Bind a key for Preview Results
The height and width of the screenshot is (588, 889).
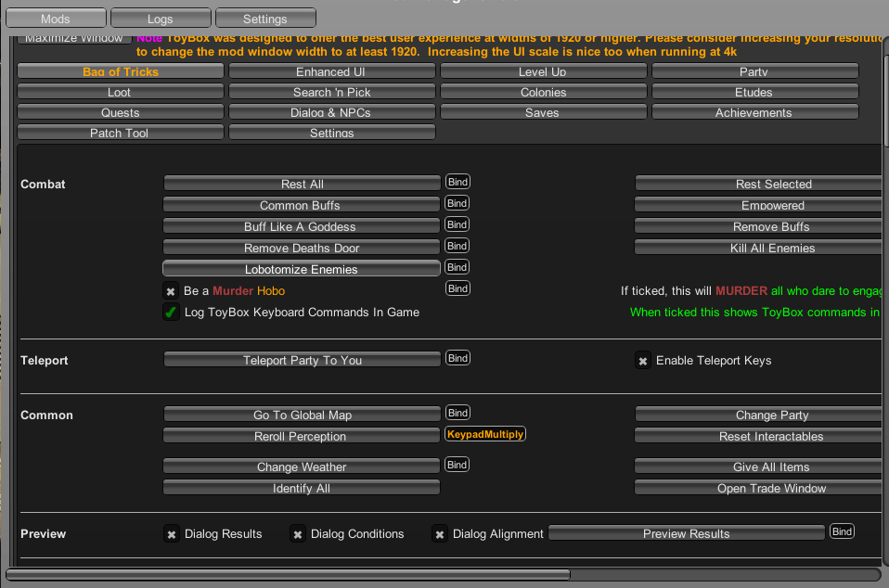click(x=842, y=531)
